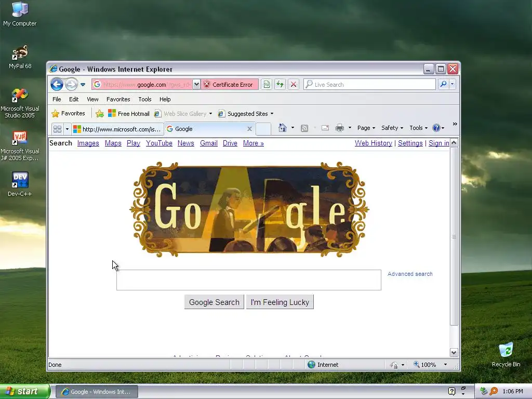Select the Google taskbar window button
The image size is (532, 399).
[97, 392]
